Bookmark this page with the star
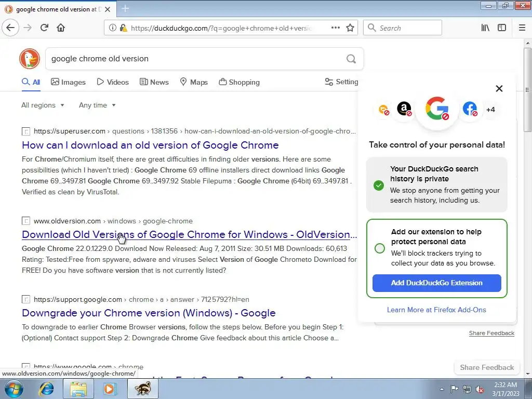The height and width of the screenshot is (399, 532). (x=350, y=28)
